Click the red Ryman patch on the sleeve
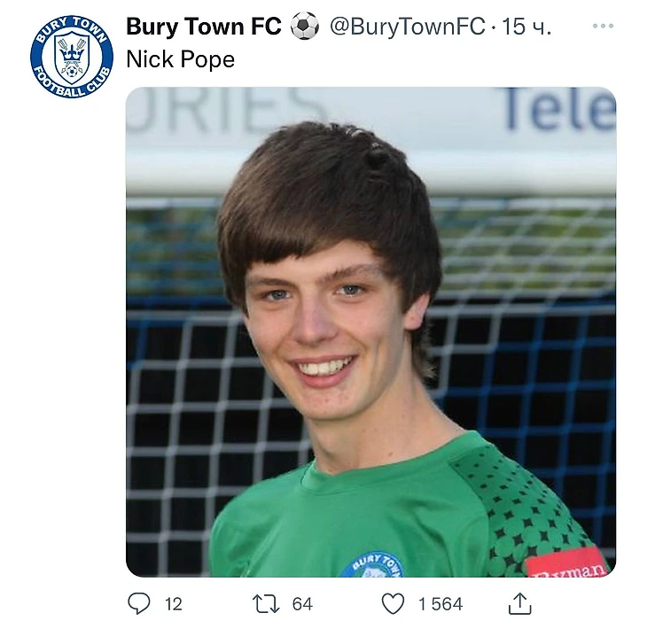The height and width of the screenshot is (644, 647). coord(567,565)
